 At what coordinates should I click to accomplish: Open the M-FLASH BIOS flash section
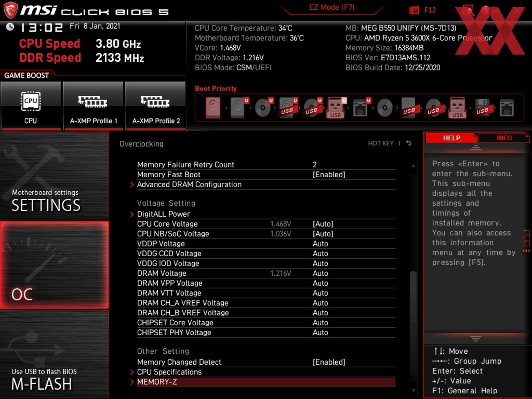coord(54,354)
